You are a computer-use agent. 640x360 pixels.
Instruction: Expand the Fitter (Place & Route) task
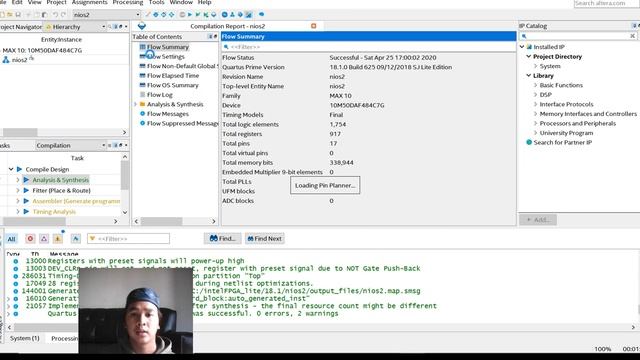click(18, 190)
